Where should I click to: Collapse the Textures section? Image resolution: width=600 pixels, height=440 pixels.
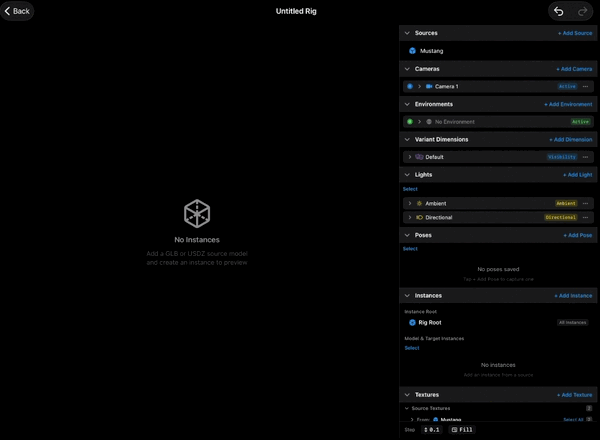coord(407,394)
